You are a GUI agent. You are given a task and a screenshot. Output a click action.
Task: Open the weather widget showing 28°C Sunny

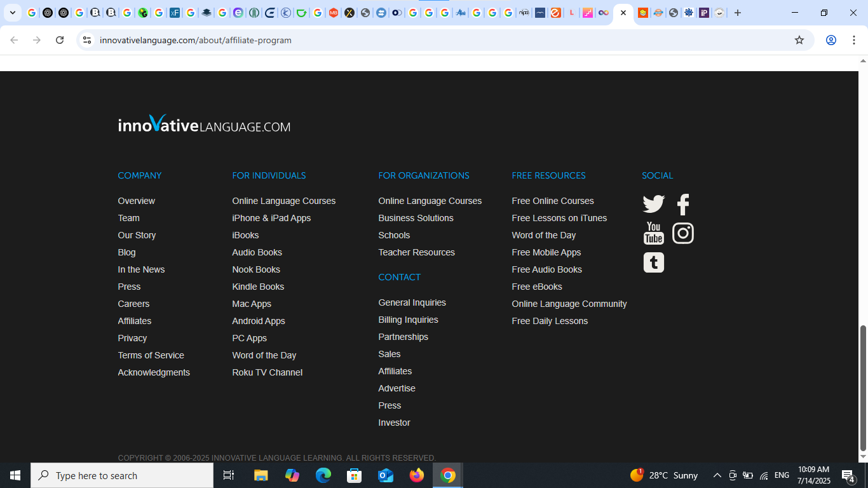[x=664, y=475]
